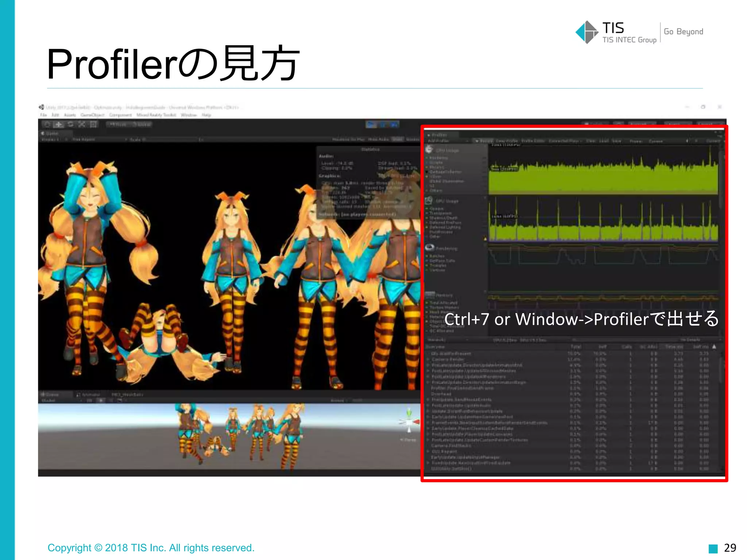Screen dimensions: 747x560
Task: Open the Display 1 dropdown
Action: pyautogui.click(x=55, y=139)
